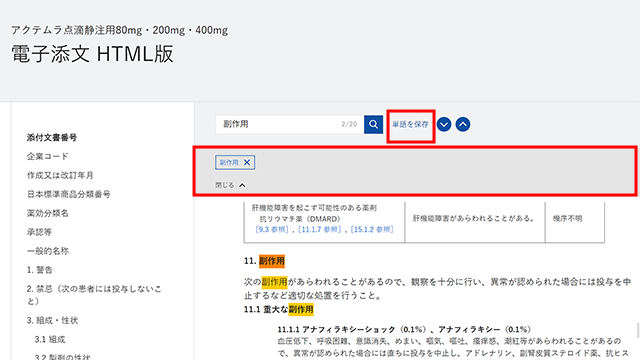Click the page scrollbar thumb
Screen dimensions: 640x360
[x=638, y=331]
